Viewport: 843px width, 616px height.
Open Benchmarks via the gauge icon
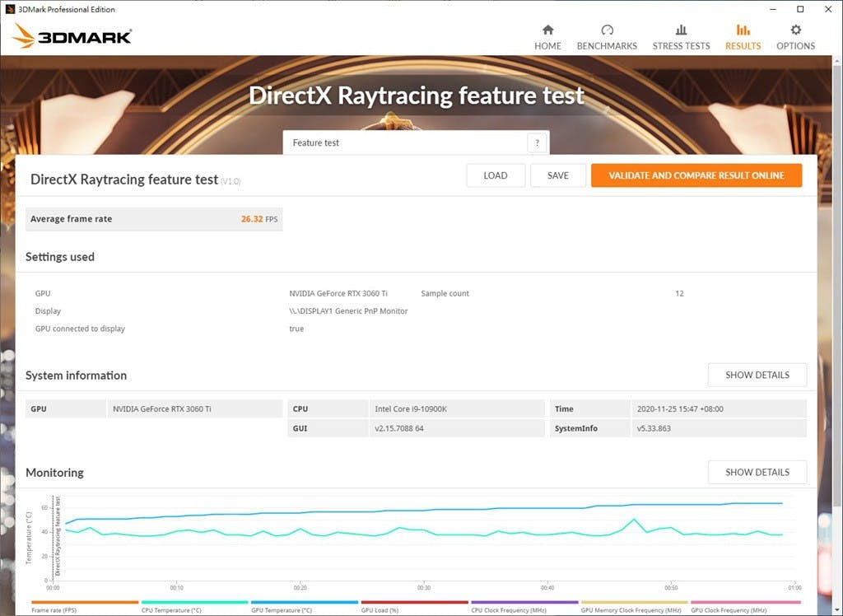[607, 30]
